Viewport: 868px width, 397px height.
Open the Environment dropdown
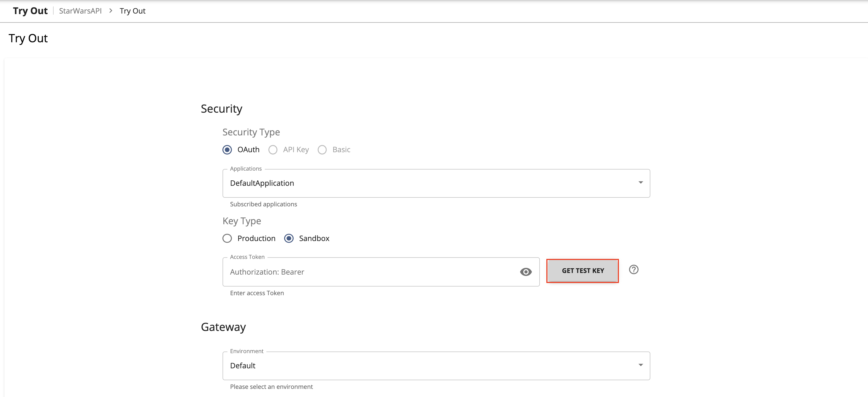(x=436, y=366)
